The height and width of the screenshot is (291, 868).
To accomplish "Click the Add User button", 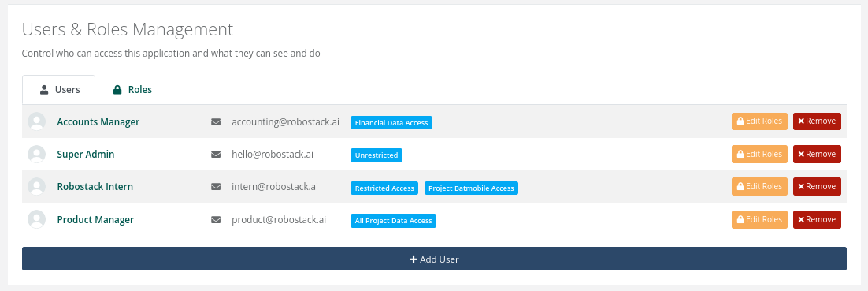I will [434, 259].
